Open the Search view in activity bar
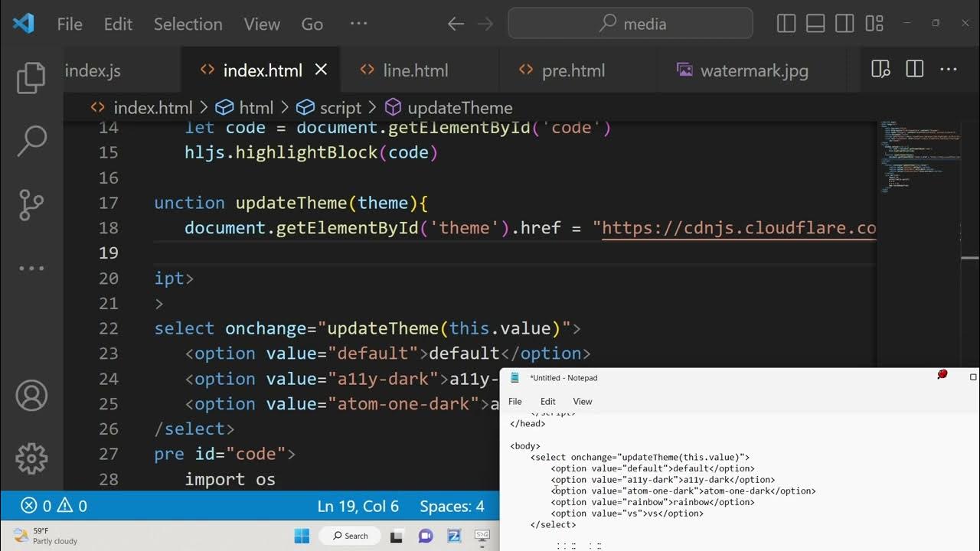980x551 pixels. coord(31,141)
